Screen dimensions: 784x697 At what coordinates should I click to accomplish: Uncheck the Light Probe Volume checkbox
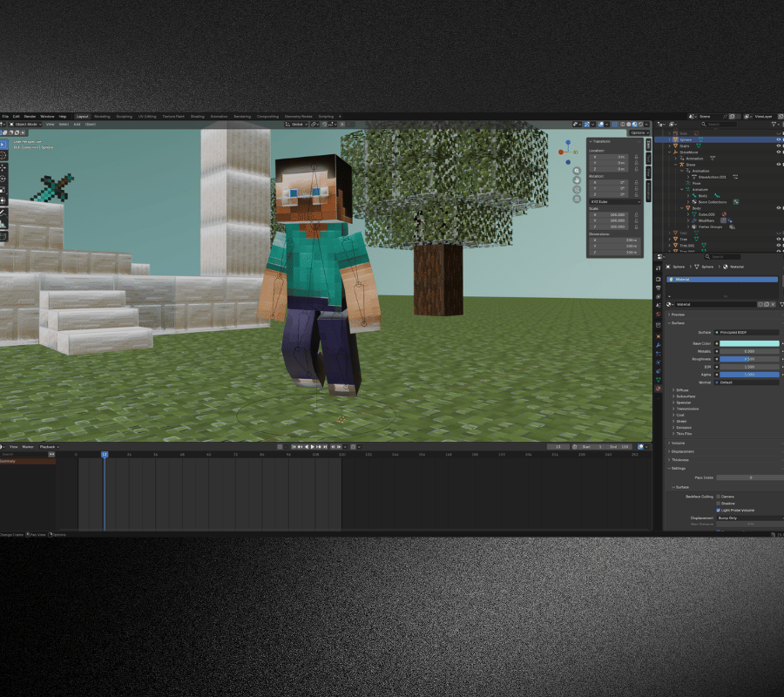(719, 511)
